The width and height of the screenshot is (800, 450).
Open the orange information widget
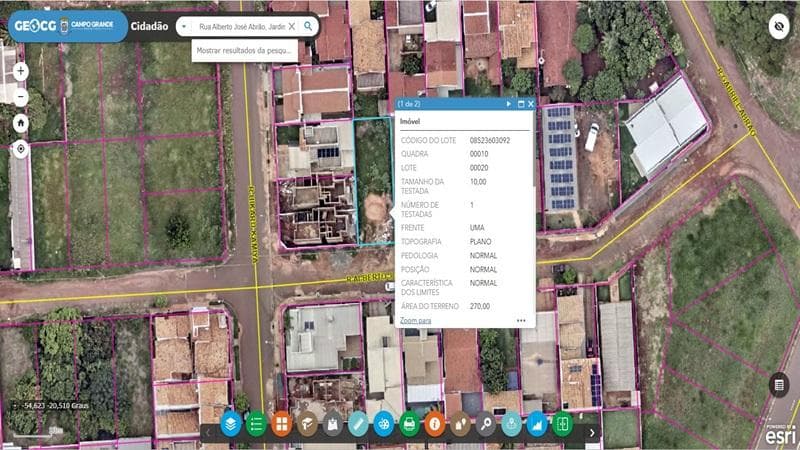click(x=435, y=424)
